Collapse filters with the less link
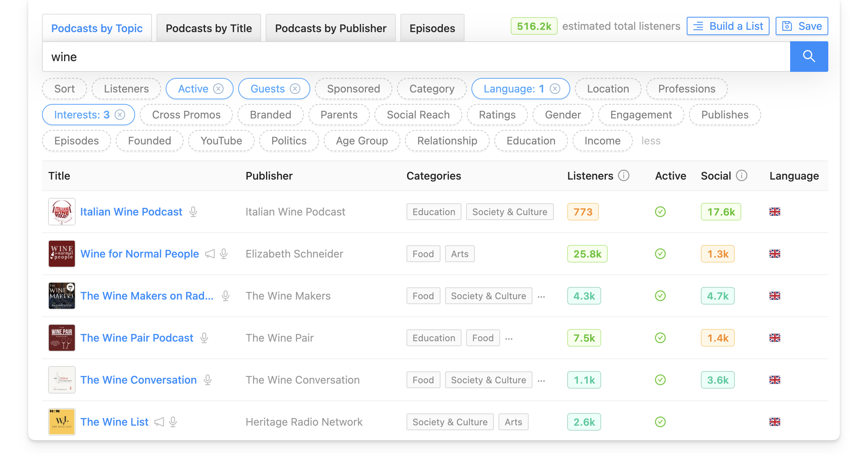868x457 pixels. pos(650,141)
